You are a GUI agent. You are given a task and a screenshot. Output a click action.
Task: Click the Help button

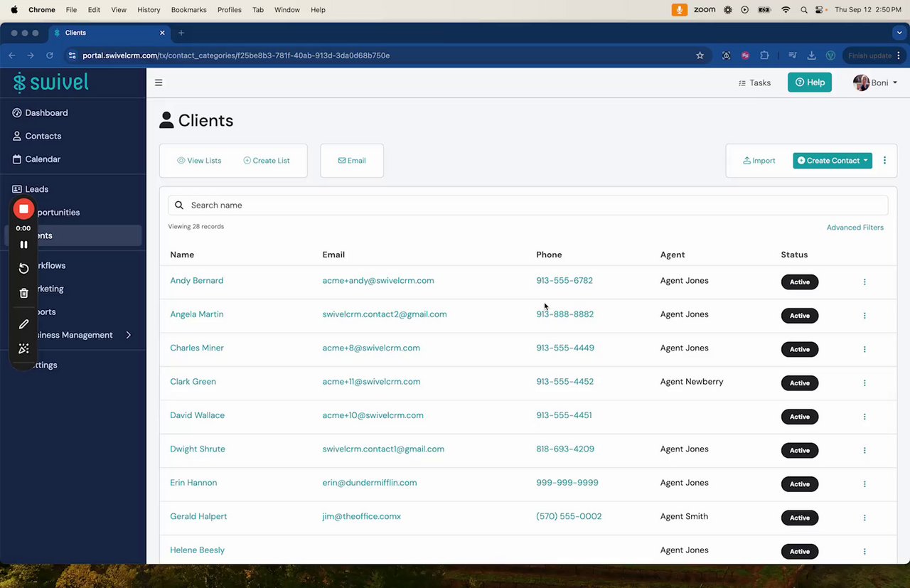(x=810, y=82)
